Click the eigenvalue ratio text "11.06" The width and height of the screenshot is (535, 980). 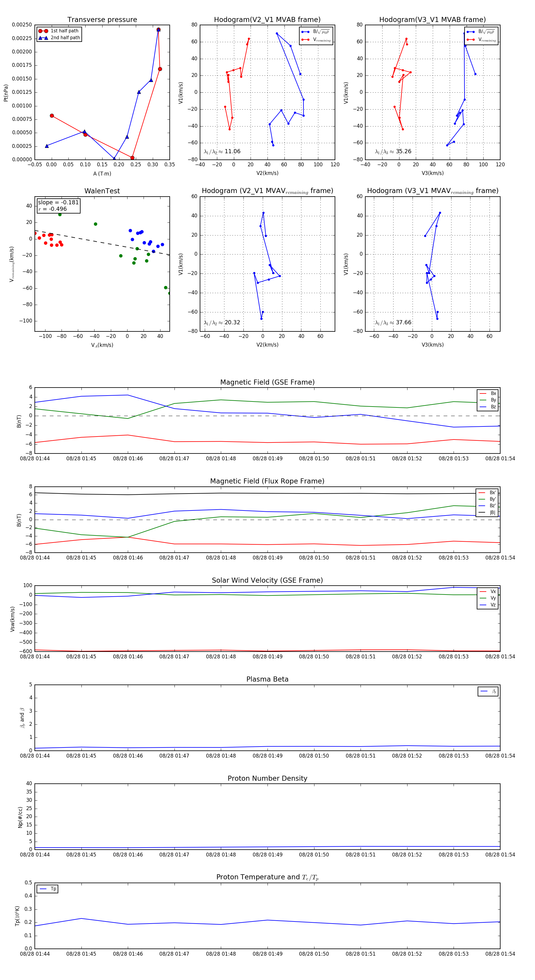(x=232, y=151)
